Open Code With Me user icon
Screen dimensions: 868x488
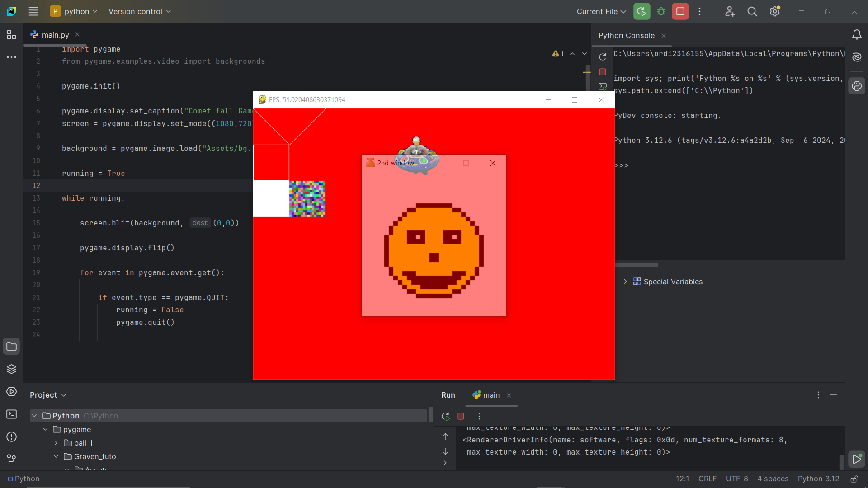pos(730,11)
